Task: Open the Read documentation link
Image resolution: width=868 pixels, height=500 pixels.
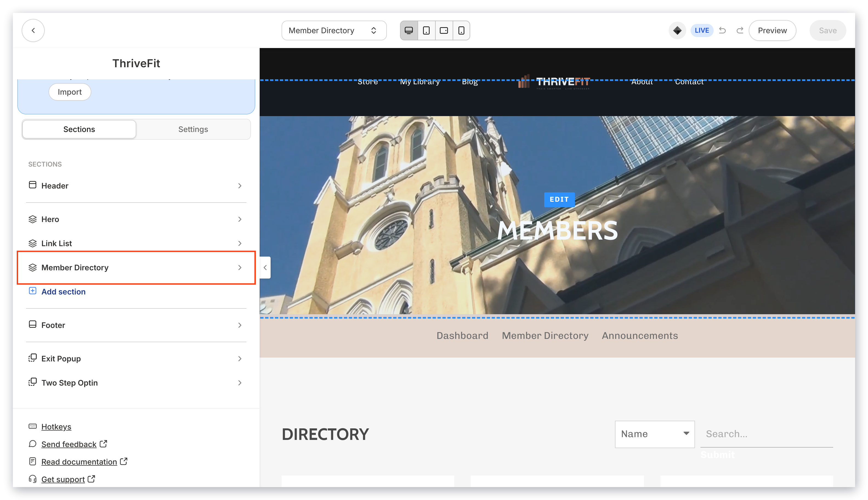Action: click(79, 462)
